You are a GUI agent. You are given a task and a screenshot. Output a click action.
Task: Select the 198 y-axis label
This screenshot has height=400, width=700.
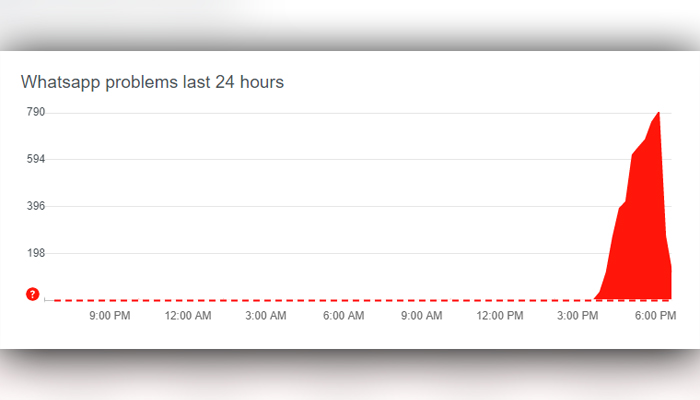36,253
